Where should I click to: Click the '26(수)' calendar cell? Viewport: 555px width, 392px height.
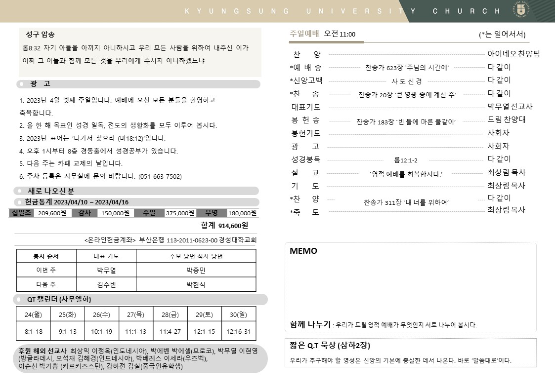[x=102, y=314]
